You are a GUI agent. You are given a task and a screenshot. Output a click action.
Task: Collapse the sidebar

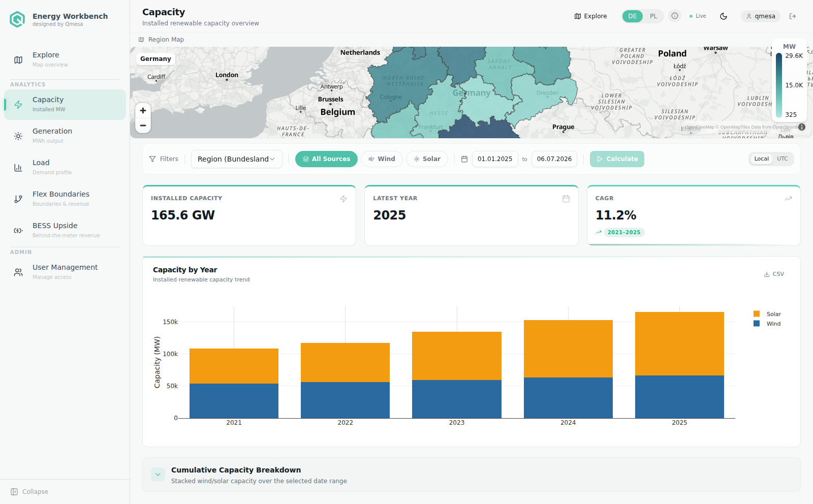(29, 492)
